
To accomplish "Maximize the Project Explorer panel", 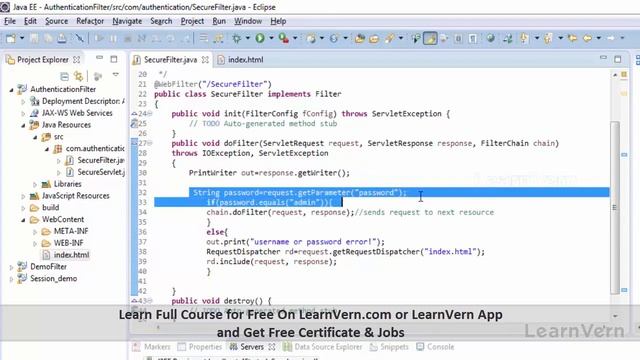I will tap(114, 60).
